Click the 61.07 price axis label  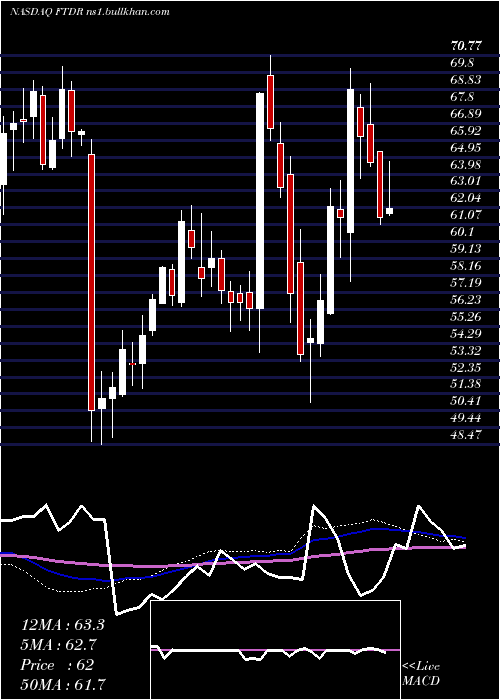(x=466, y=215)
